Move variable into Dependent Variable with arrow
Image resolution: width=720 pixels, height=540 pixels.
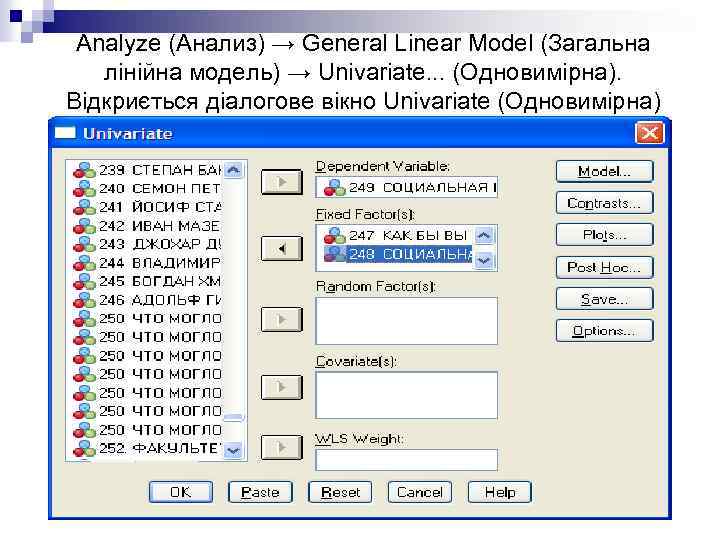(x=282, y=182)
